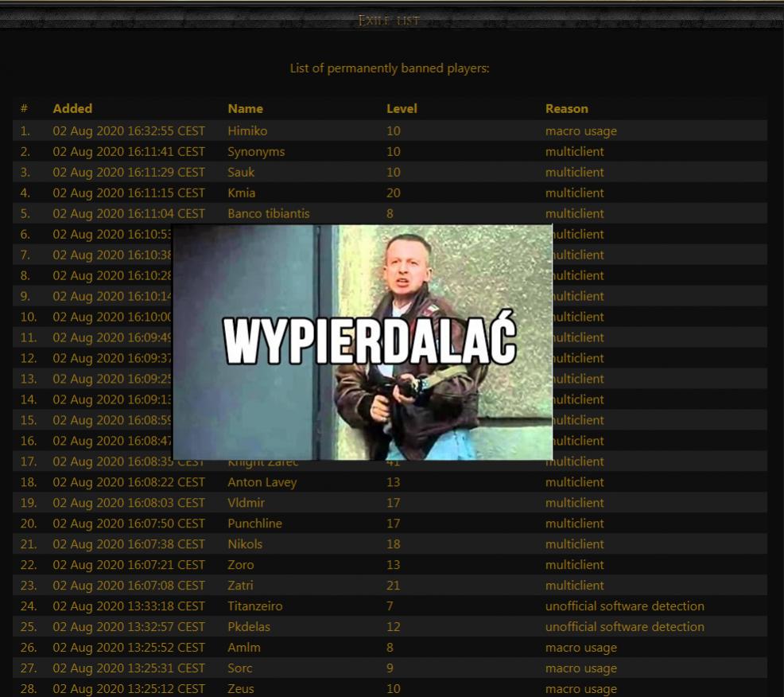Click the Exile list title bar
The height and width of the screenshot is (697, 784).
tap(388, 20)
